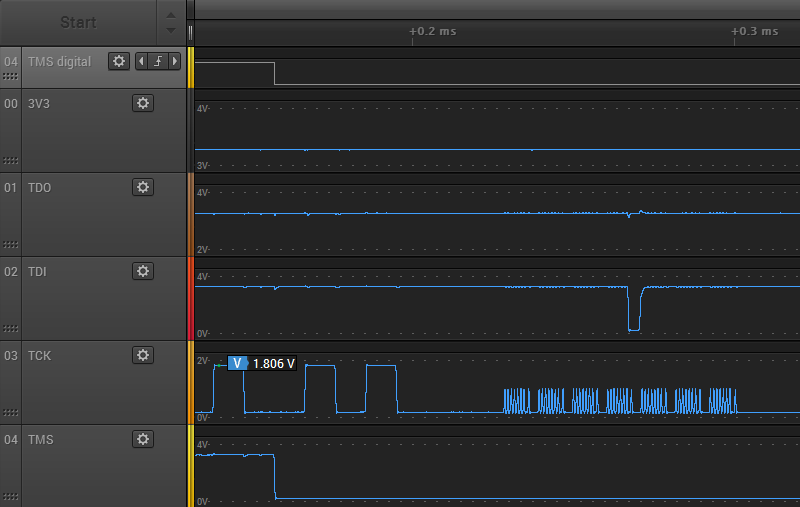Grab the resize grip on TDI row
This screenshot has height=507, width=800.
10,328
